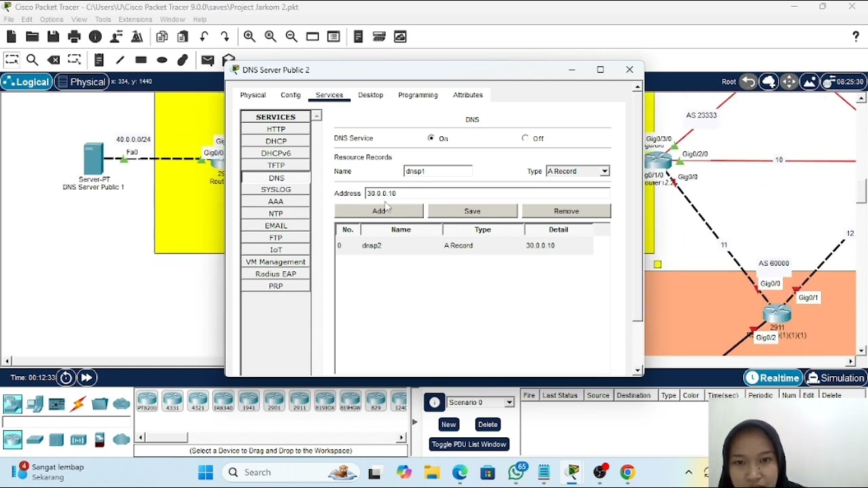This screenshot has height=488, width=868.
Task: Click the Redo arrow icon
Action: (225, 37)
